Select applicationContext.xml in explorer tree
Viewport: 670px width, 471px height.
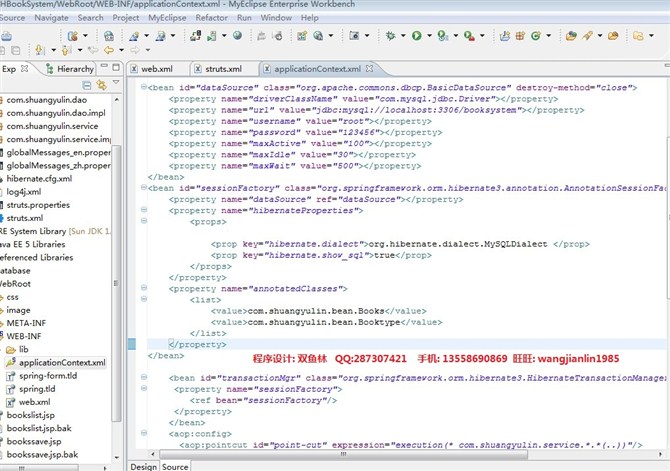pos(62,362)
